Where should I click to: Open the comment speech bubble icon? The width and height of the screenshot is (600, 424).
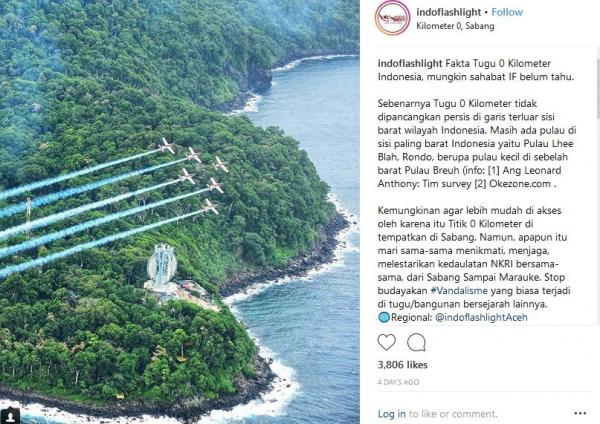(416, 342)
